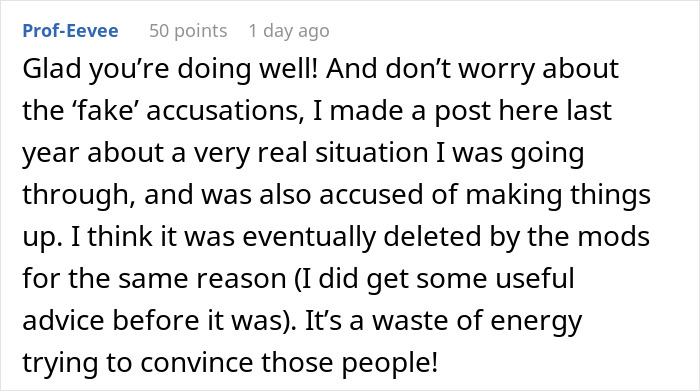Click the closing words 'those people!'
700x391 pixels.
point(350,363)
